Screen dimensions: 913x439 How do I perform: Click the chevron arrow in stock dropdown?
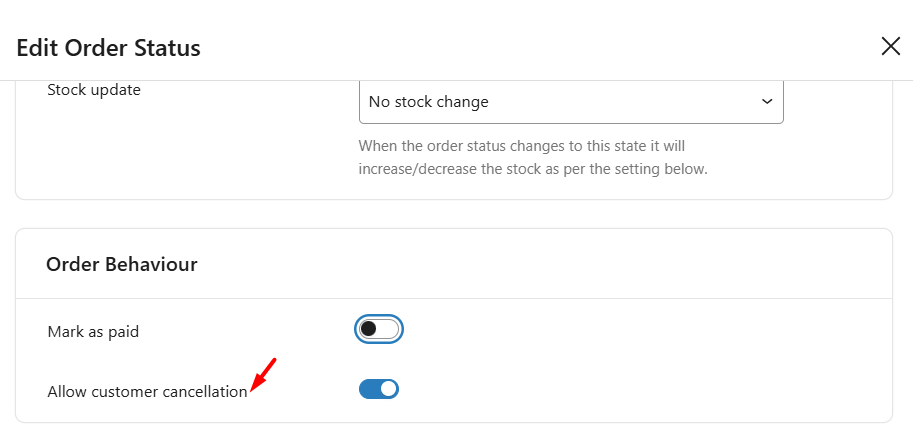coord(767,102)
